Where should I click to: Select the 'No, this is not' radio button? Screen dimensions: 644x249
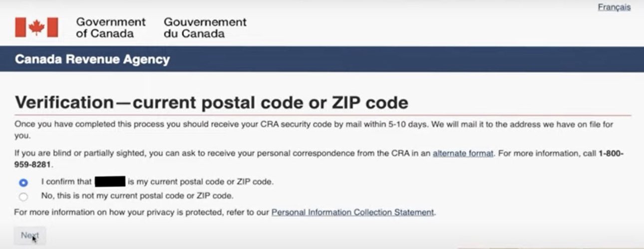tap(23, 197)
